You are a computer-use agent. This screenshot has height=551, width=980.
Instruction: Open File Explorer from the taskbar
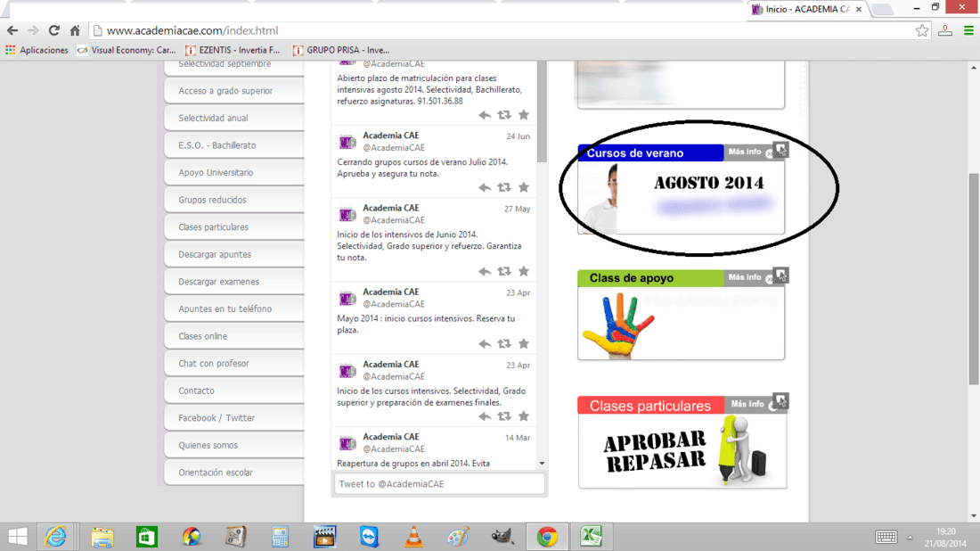pos(102,537)
